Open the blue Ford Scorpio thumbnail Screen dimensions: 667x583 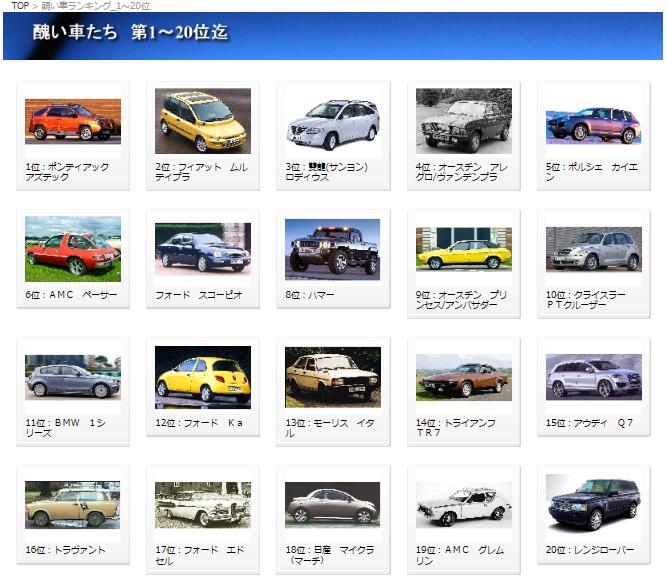(x=203, y=249)
